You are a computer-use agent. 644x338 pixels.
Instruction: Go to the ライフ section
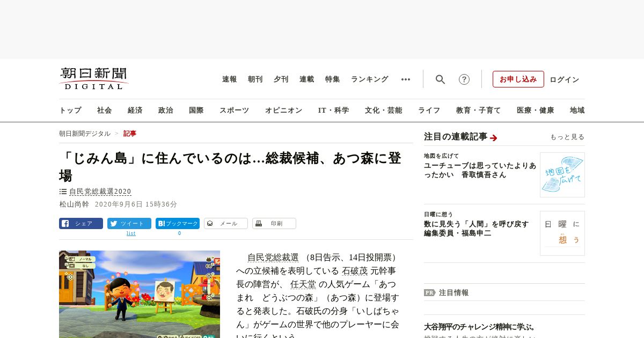point(429,111)
